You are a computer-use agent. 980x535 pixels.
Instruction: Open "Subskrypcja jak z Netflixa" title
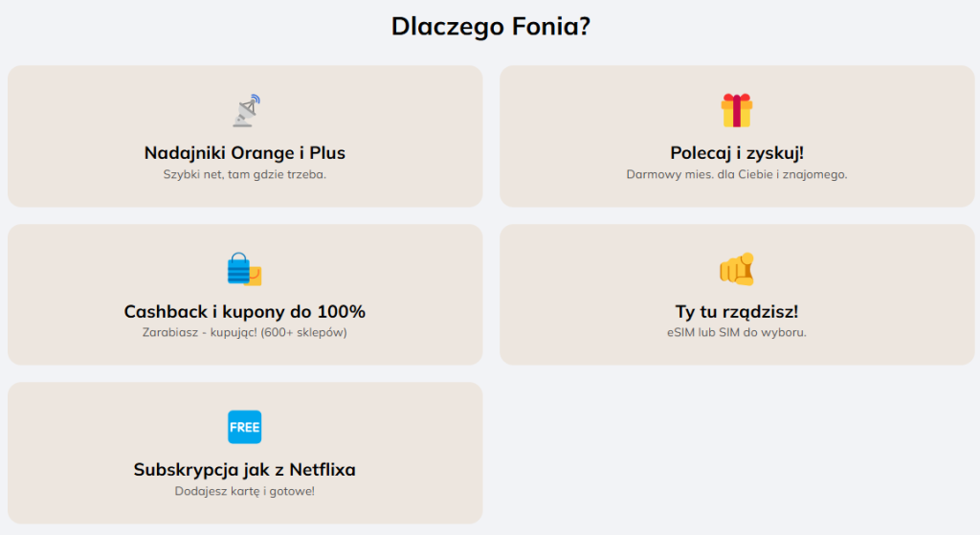point(245,470)
